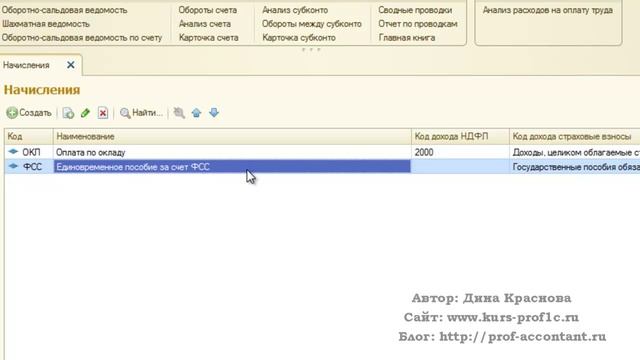Open the Обороты счета report
This screenshot has width=640, height=360.
point(208,10)
